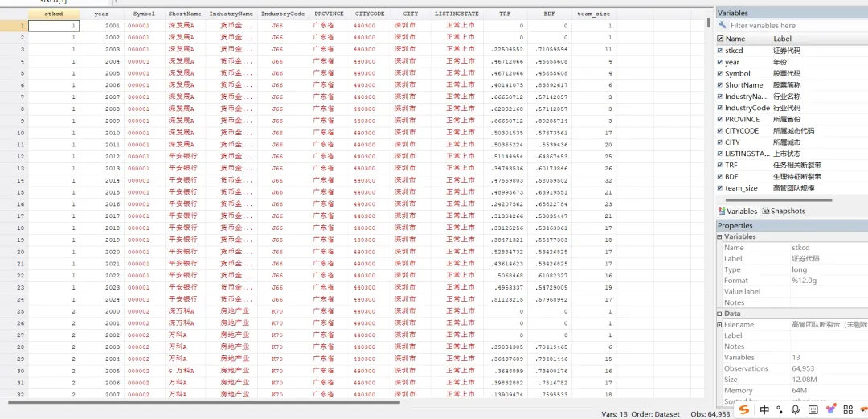Toggle the 中 Chinese input mode icon
Image resolution: width=868 pixels, height=419 pixels.
point(764,410)
